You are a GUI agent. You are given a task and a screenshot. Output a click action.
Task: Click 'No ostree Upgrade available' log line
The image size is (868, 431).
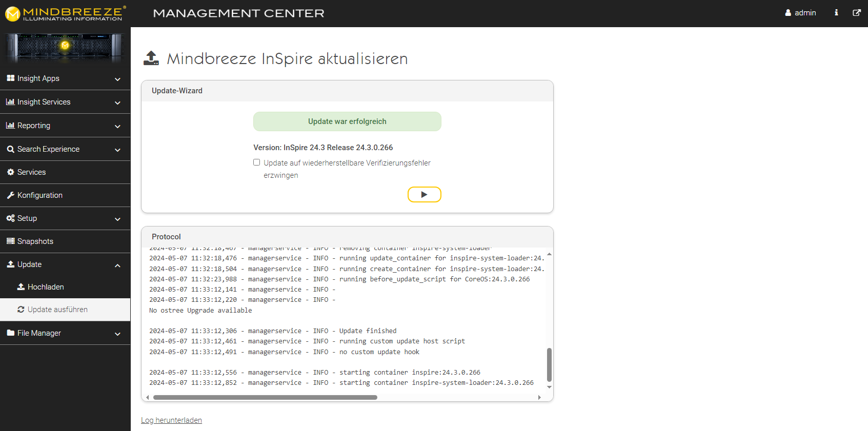200,311
